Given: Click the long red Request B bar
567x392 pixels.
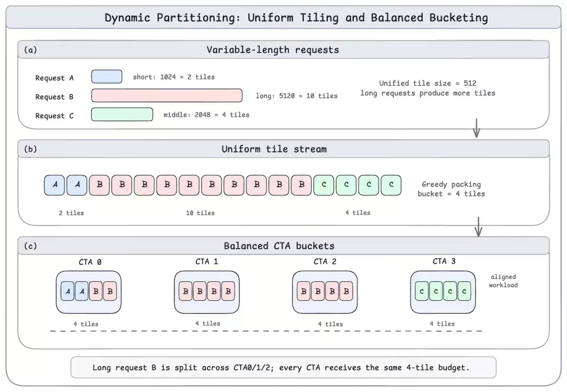Looking at the screenshot, I should point(167,96).
